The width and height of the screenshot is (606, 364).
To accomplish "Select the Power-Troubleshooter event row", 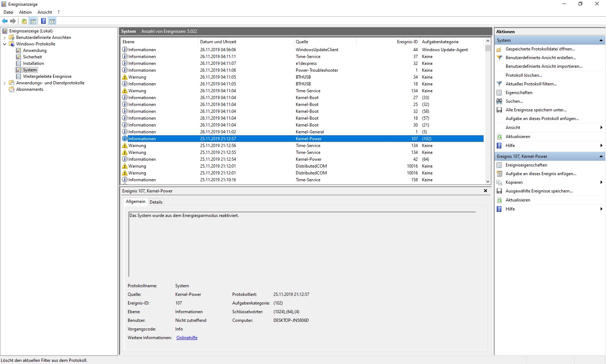I will pos(303,70).
